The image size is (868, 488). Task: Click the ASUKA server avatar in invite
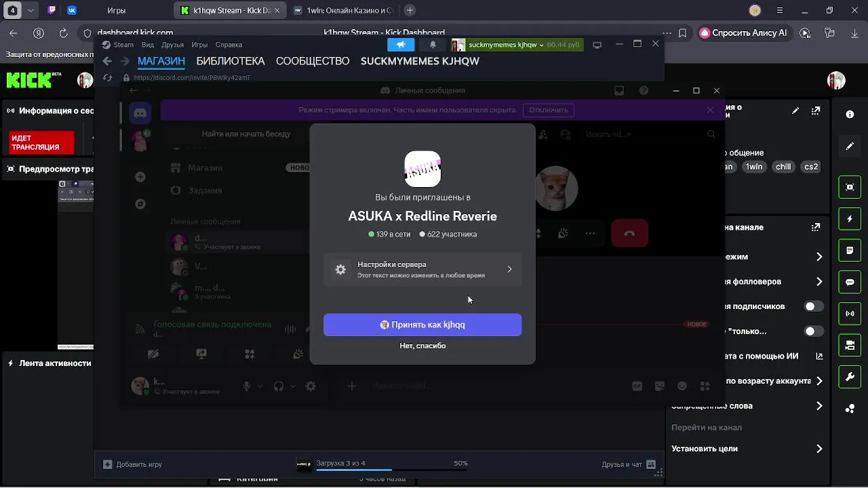coord(422,169)
